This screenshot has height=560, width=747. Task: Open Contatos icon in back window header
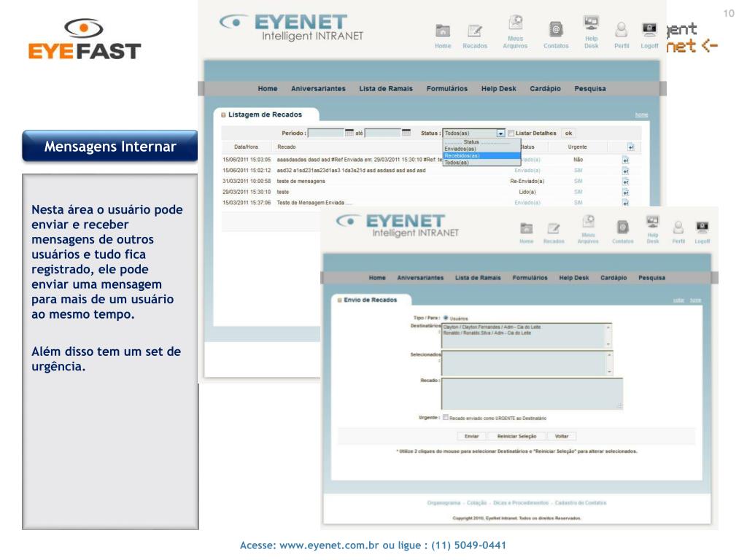556,35
